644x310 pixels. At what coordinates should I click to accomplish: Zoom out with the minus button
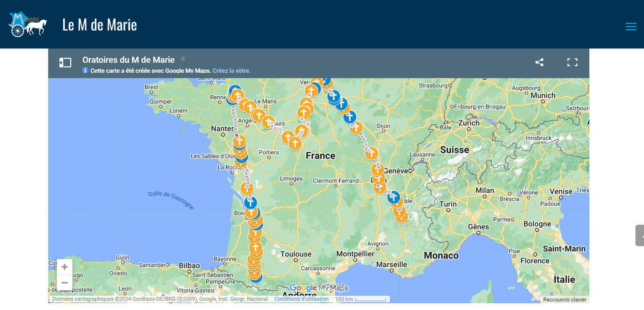65,283
